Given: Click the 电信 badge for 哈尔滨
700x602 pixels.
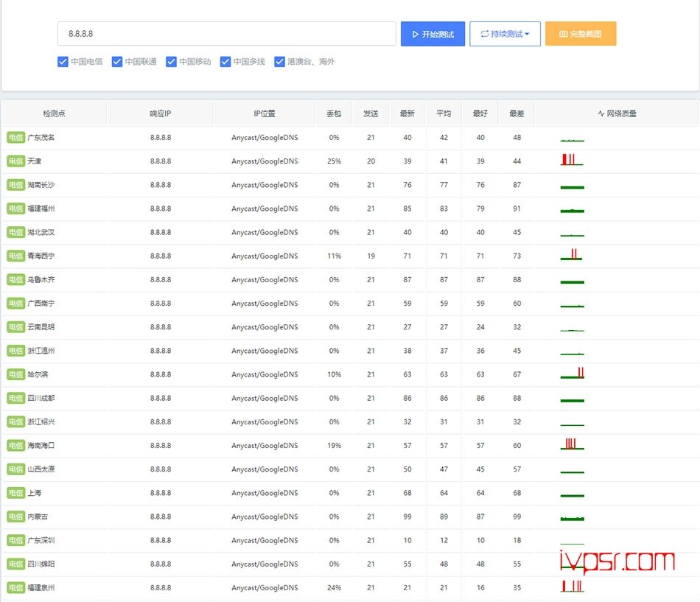Looking at the screenshot, I should coord(15,374).
